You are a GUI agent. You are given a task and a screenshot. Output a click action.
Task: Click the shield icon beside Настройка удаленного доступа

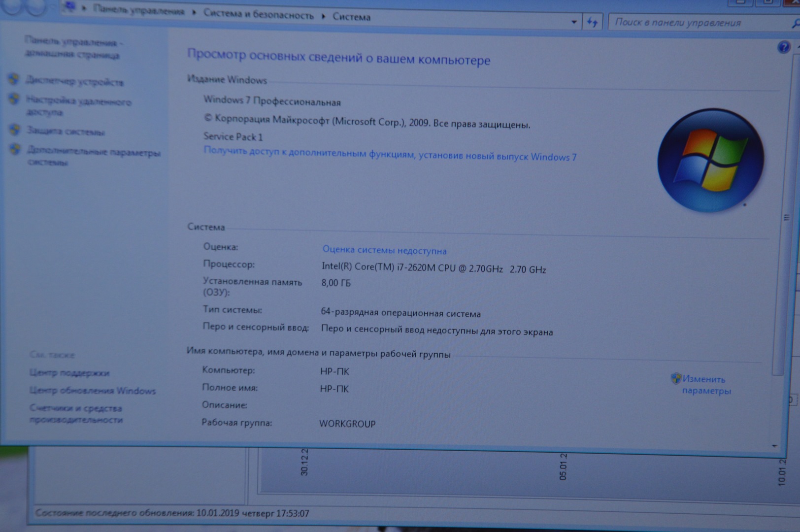pos(14,100)
